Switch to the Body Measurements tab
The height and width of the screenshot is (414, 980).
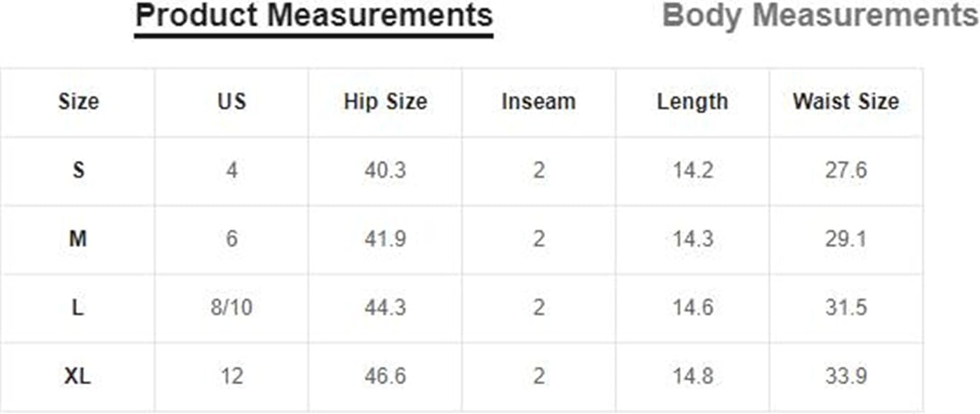click(820, 16)
